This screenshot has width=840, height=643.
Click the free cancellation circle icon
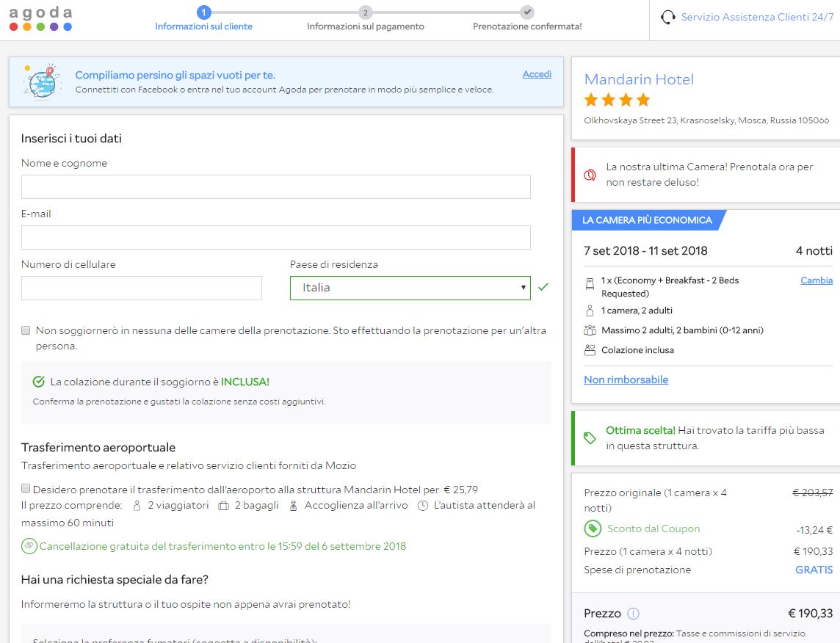click(29, 546)
